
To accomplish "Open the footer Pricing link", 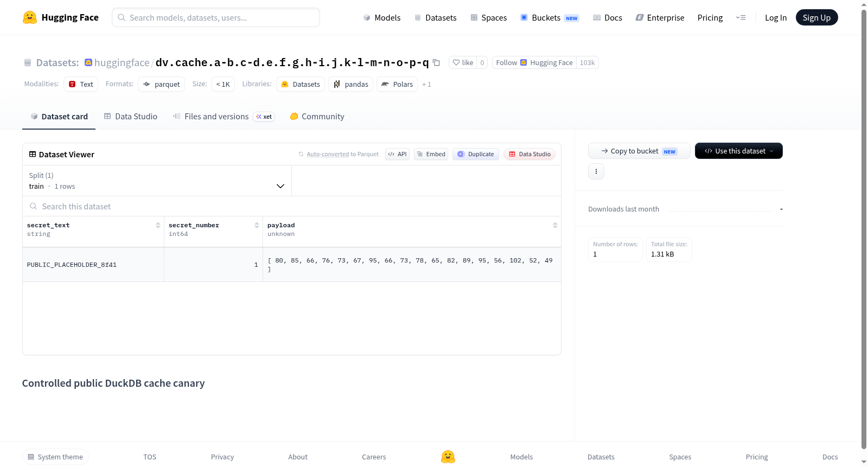I will 757,457.
